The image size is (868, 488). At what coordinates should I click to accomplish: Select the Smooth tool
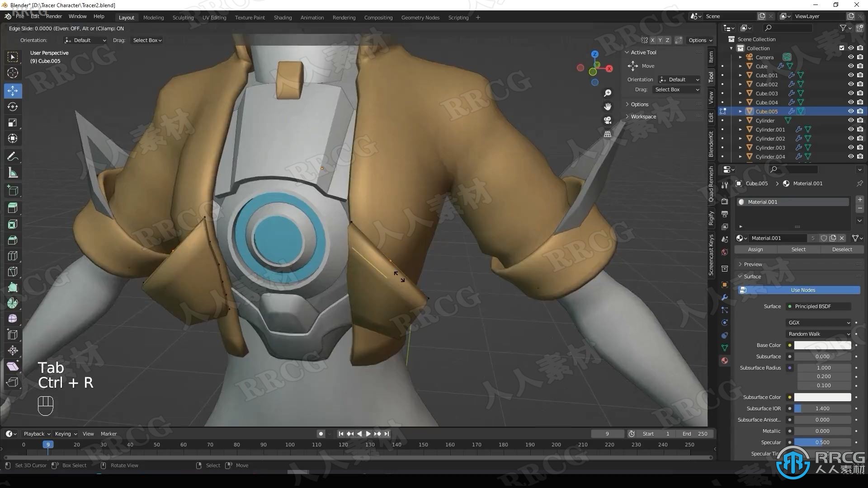(13, 319)
